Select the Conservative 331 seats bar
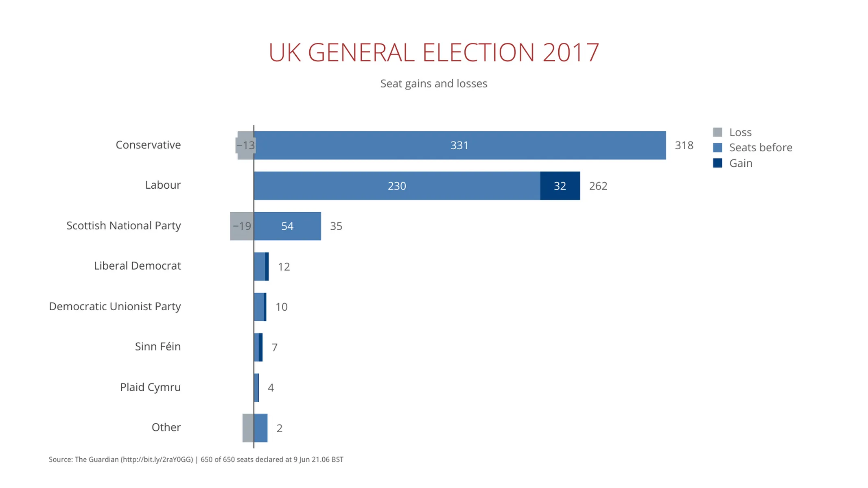The image size is (868, 488). pos(459,145)
